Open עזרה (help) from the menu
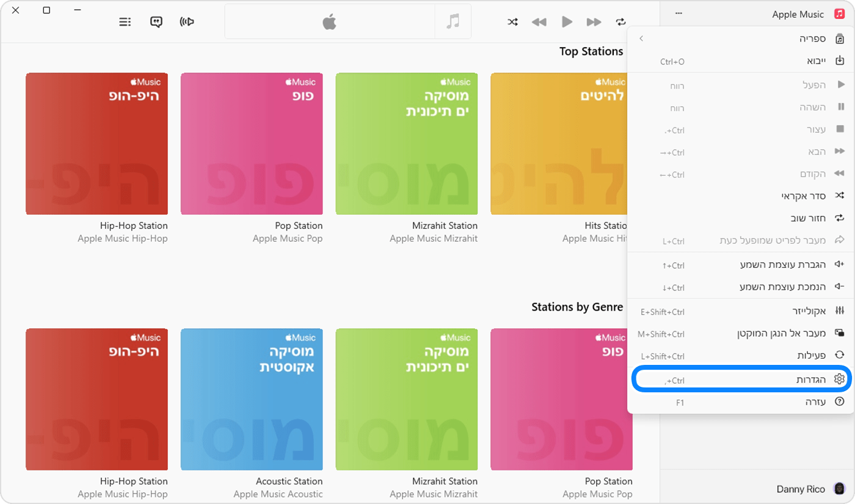Viewport: 855px width, 504px height. pyautogui.click(x=741, y=401)
